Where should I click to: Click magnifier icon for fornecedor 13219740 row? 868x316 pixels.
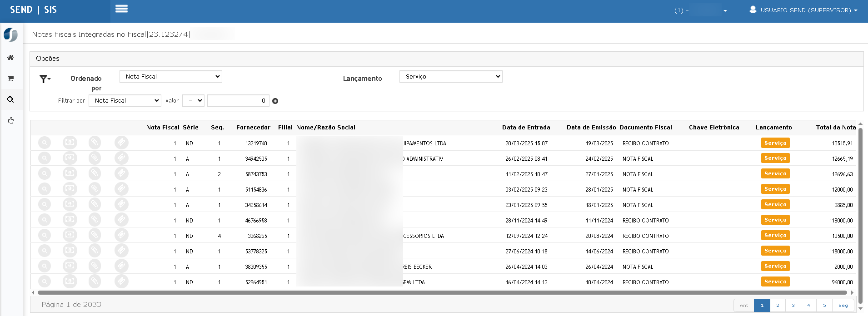point(45,143)
